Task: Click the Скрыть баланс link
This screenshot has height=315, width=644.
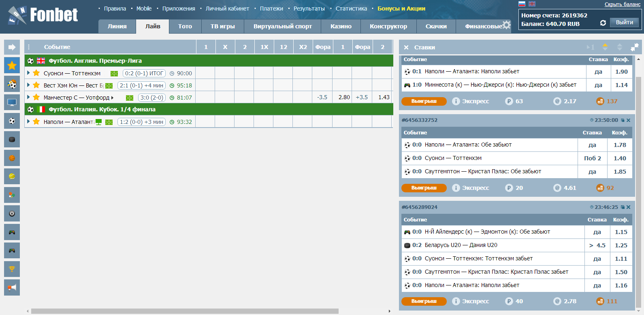Action: tap(623, 4)
